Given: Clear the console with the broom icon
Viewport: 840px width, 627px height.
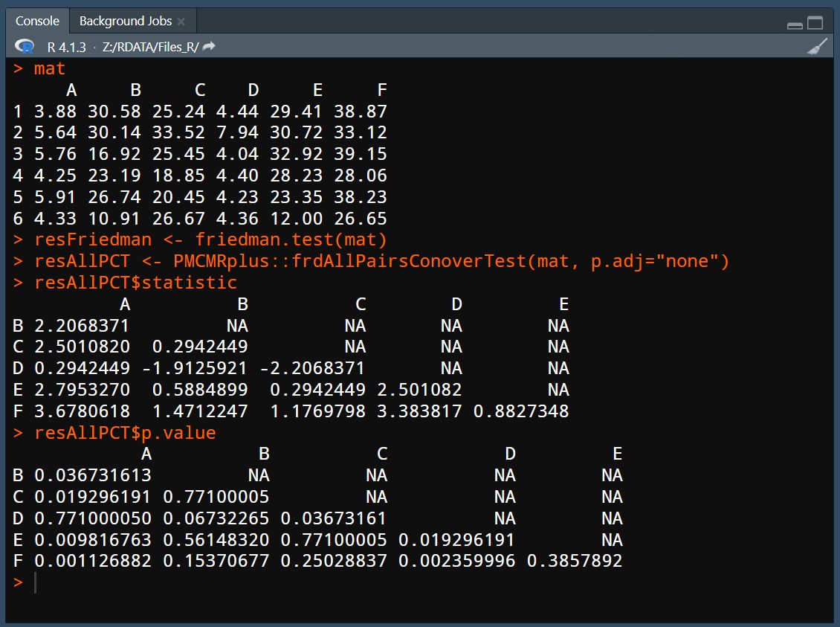Looking at the screenshot, I should 817,46.
